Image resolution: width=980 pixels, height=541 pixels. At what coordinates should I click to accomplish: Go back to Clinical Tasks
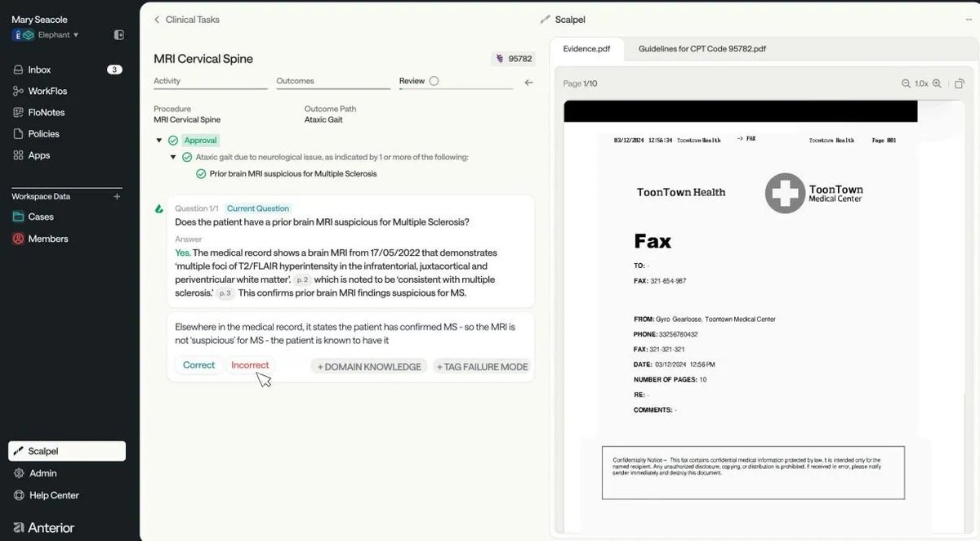(186, 20)
